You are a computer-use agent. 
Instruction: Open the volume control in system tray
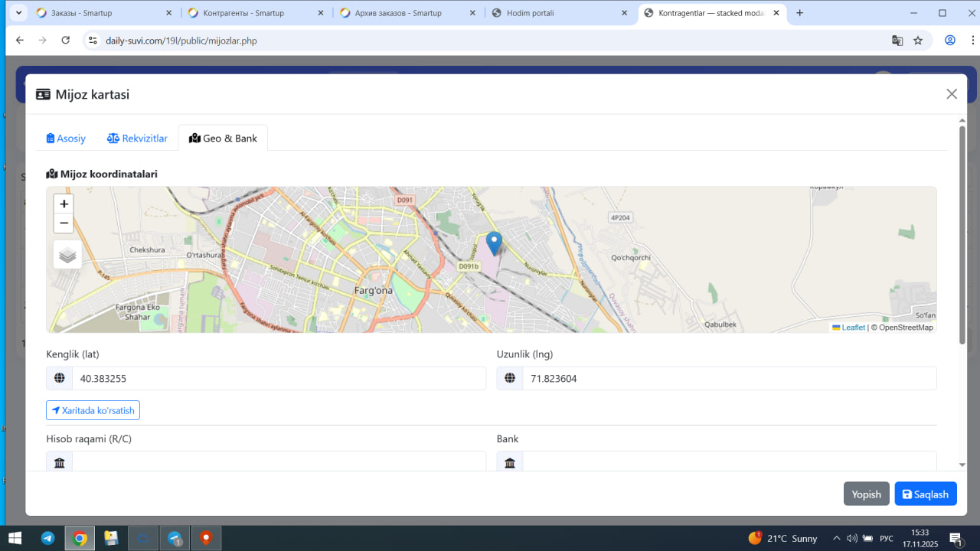852,538
